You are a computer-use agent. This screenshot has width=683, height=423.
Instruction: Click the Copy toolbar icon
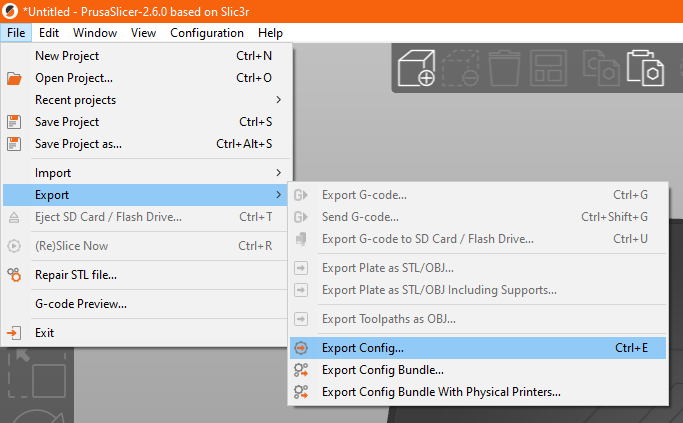coord(601,68)
